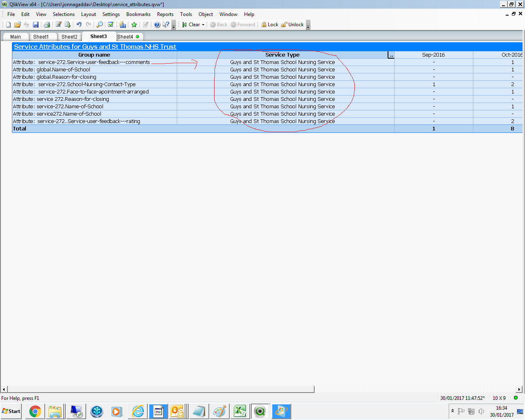Expand the standard toolbar options arrow
525x420 pixels.
[x=173, y=25]
